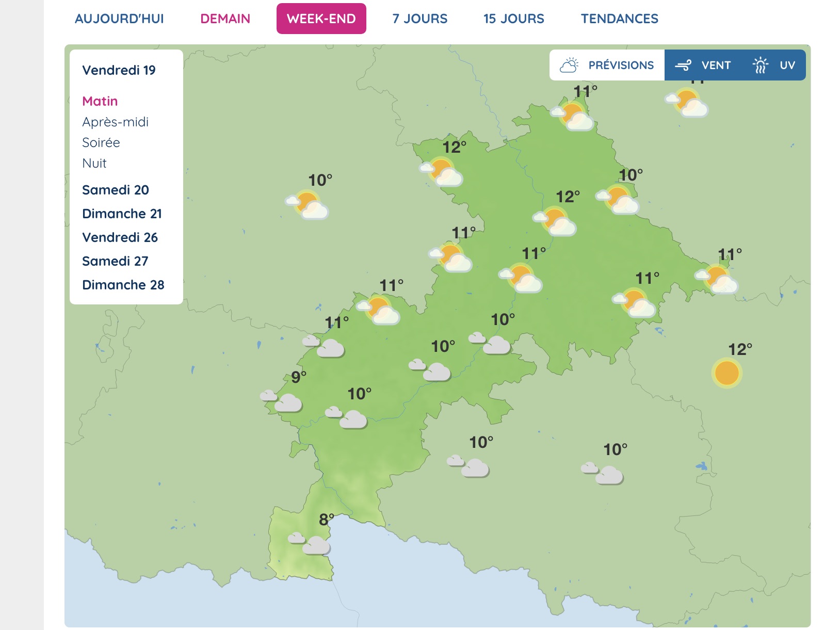Switch to the DEMAIN tab

coord(225,19)
